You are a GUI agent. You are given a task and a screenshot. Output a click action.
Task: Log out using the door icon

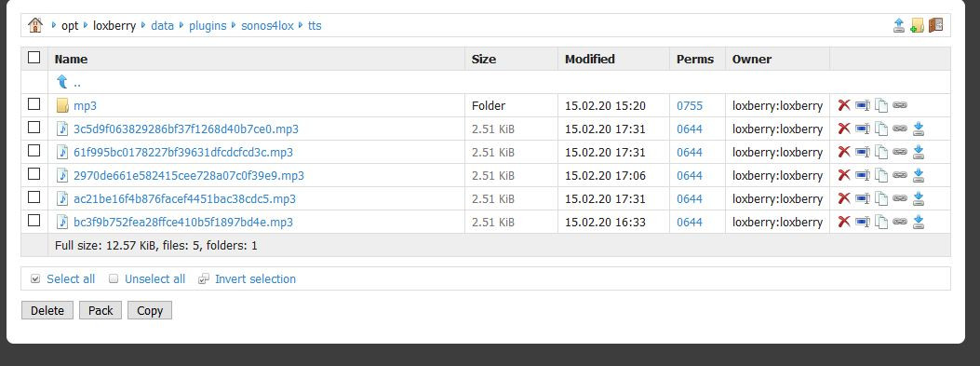coord(935,26)
